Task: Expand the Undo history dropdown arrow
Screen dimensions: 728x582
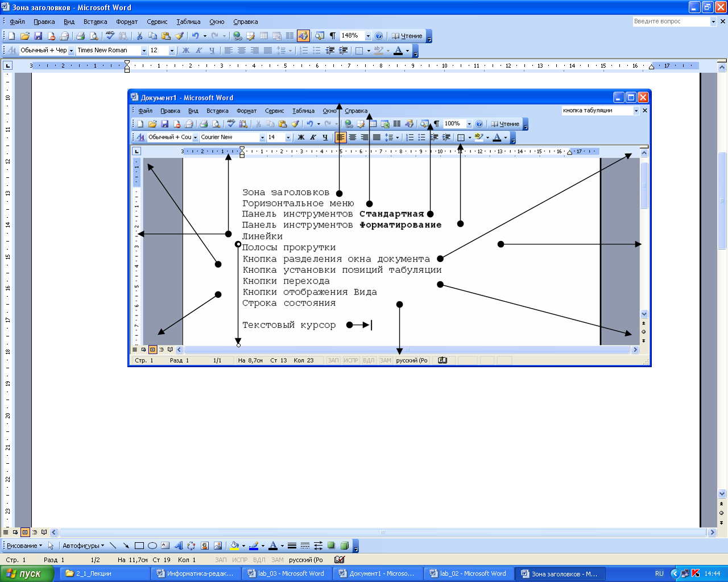Action: (205, 36)
